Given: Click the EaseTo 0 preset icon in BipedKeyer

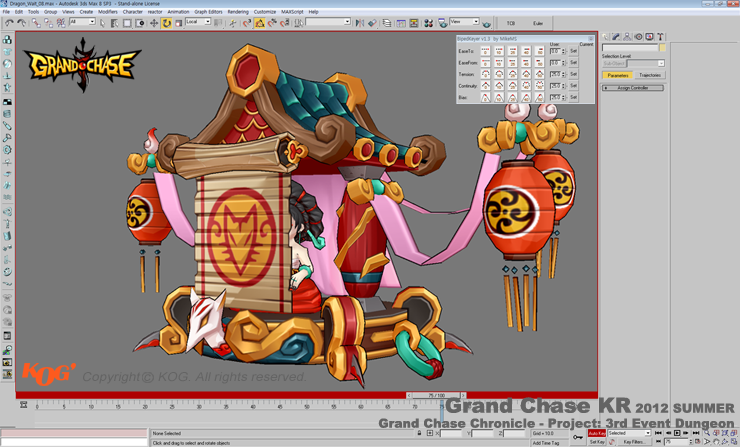Looking at the screenshot, I should [x=485, y=51].
